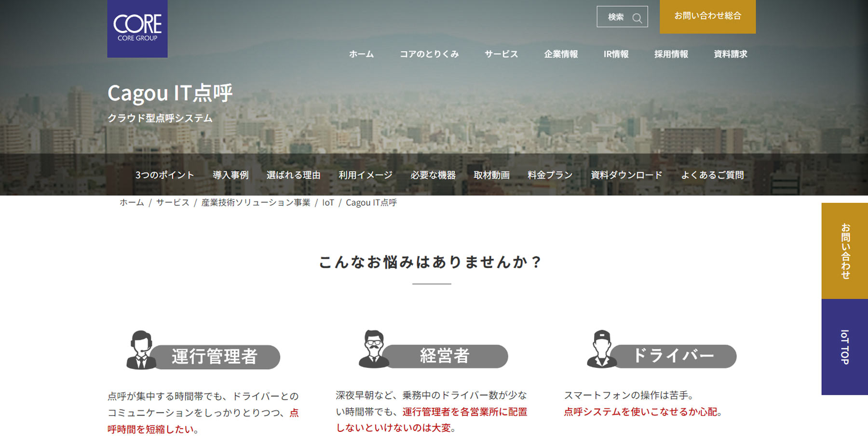Click text スマートフォンの操作は苦手。
This screenshot has height=442, width=868.
tap(629, 395)
